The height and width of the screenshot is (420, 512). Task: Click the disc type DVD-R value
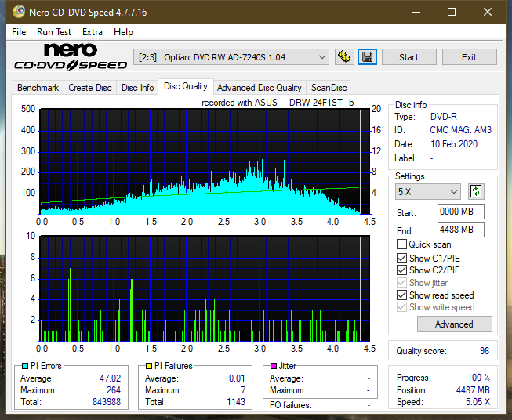(x=444, y=117)
